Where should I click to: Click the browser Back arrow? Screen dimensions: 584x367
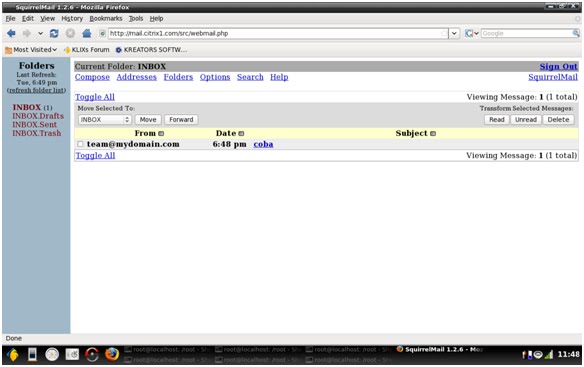[11, 34]
